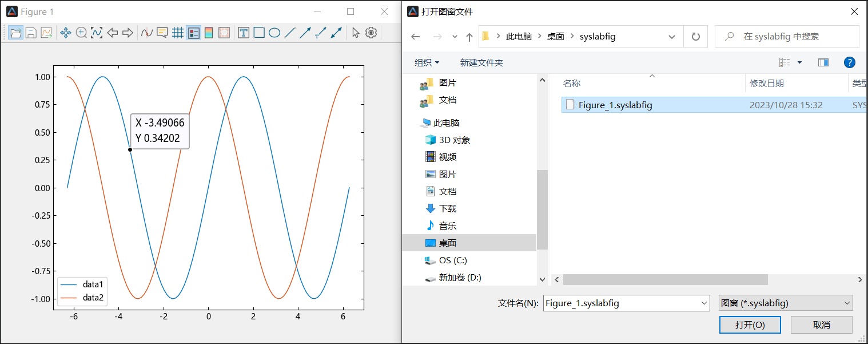Toggle the grid lines button

pos(178,33)
